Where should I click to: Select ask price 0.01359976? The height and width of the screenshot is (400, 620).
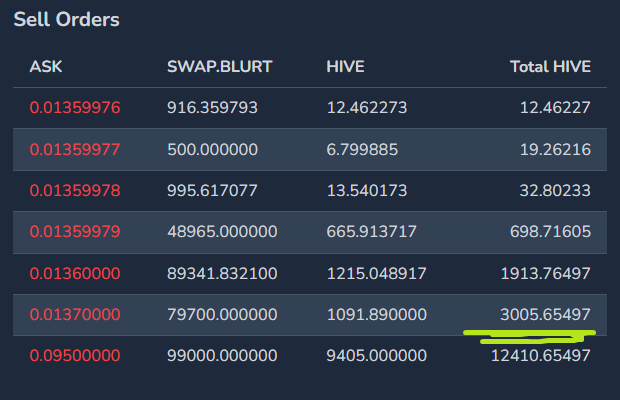click(x=75, y=108)
